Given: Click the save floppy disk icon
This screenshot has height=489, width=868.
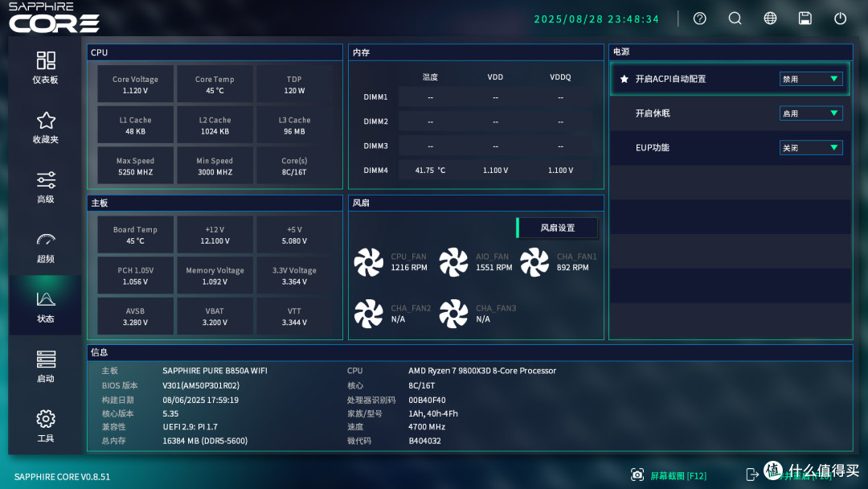Looking at the screenshot, I should tap(805, 18).
